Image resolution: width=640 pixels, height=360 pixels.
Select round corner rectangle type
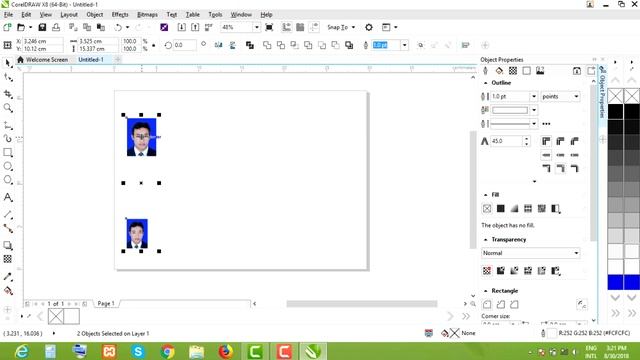pos(487,304)
